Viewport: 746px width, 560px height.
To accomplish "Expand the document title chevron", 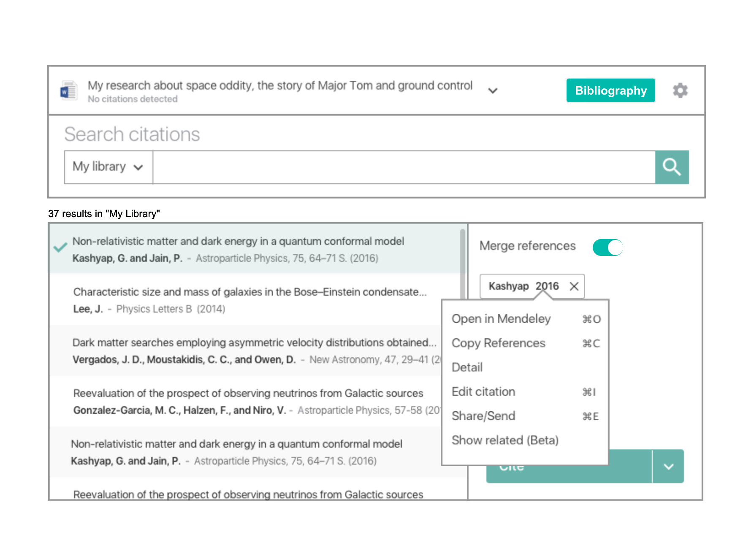I will point(492,91).
